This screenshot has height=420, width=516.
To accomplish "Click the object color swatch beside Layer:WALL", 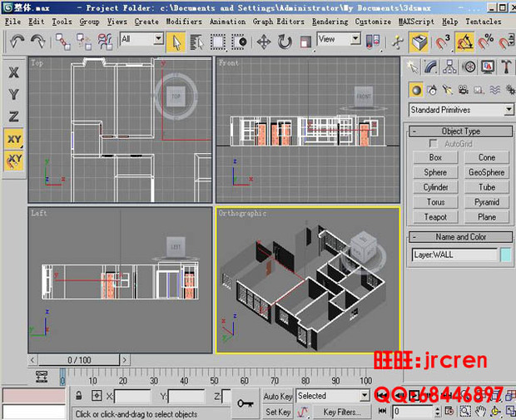I will pyautogui.click(x=506, y=255).
